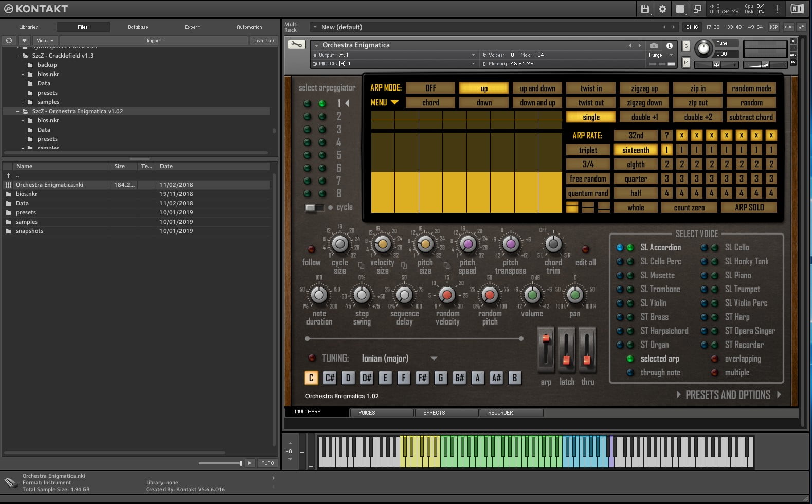Image resolution: width=812 pixels, height=504 pixels.
Task: Click arrow right of PRESETS AND OPTIONS
Action: [779, 394]
